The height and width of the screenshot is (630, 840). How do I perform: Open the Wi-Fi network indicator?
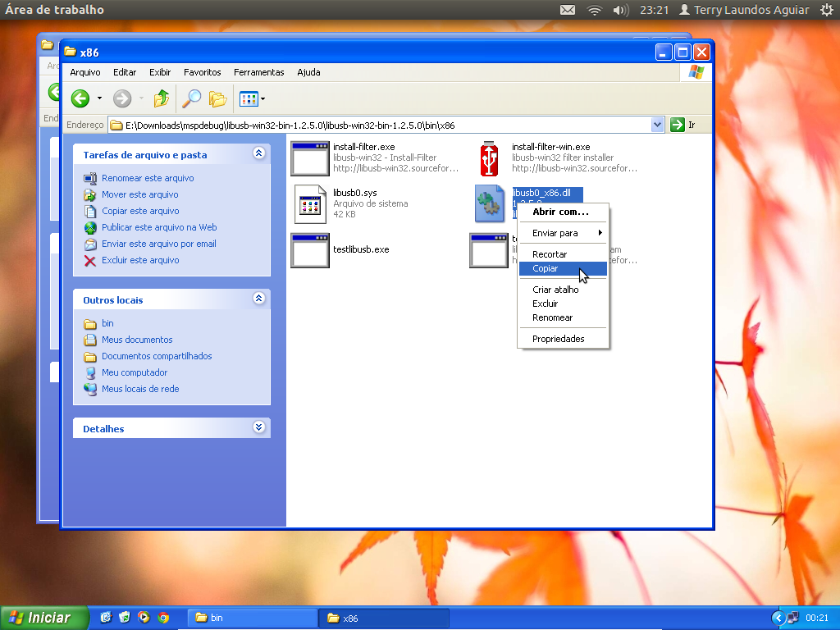594,10
